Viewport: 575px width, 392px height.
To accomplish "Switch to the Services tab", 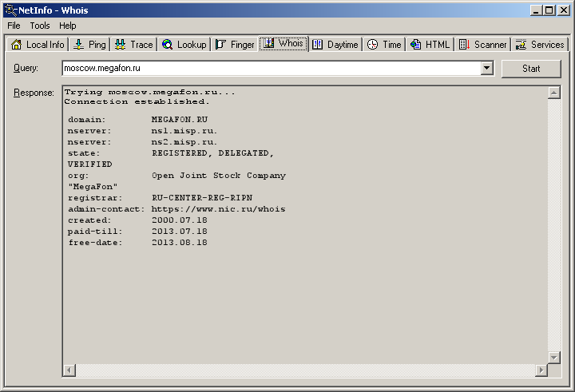I will tap(540, 45).
